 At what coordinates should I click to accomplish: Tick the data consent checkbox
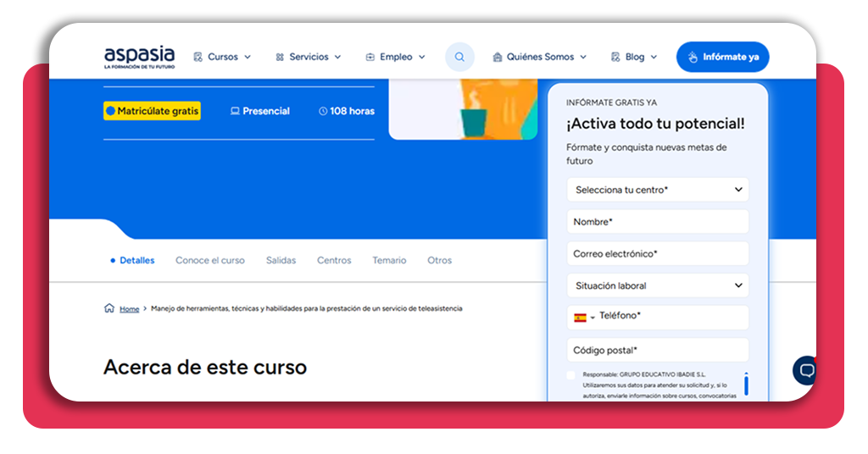(570, 375)
